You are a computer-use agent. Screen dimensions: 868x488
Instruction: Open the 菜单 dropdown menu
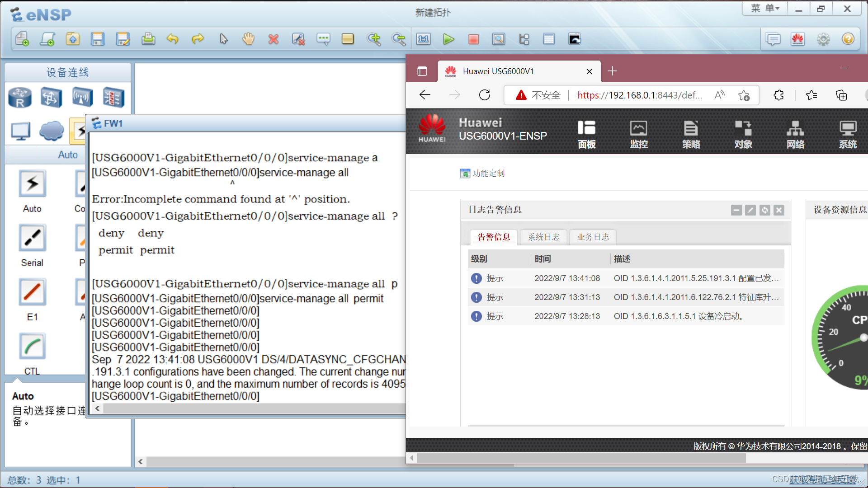tap(765, 9)
